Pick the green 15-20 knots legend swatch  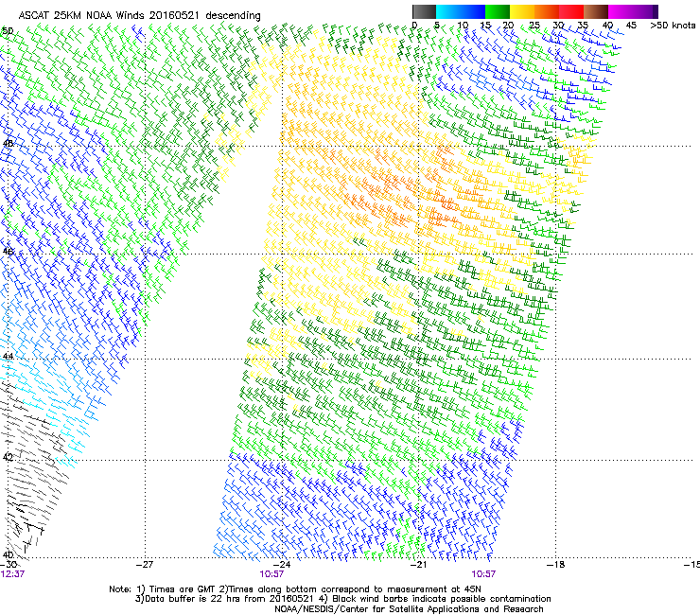tap(498, 11)
